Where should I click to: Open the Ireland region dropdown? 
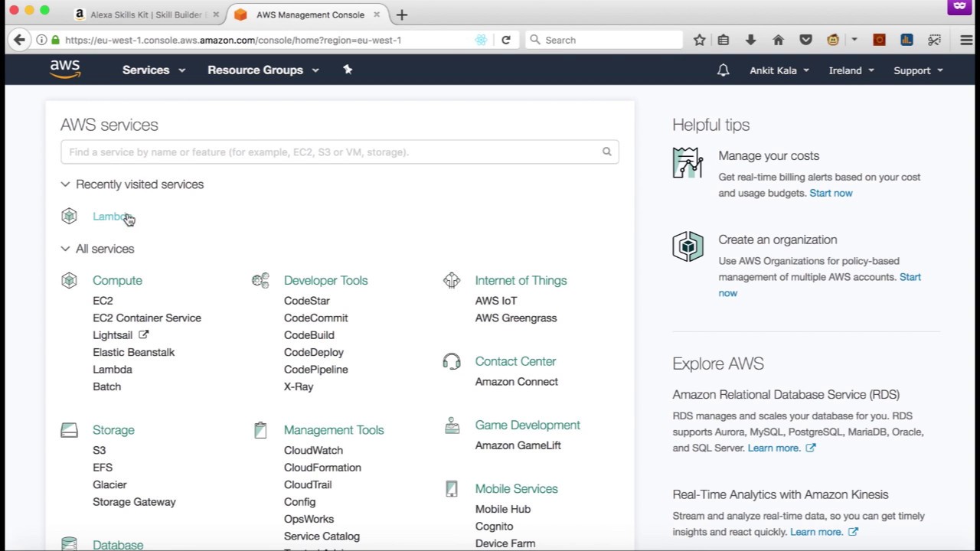pyautogui.click(x=851, y=70)
